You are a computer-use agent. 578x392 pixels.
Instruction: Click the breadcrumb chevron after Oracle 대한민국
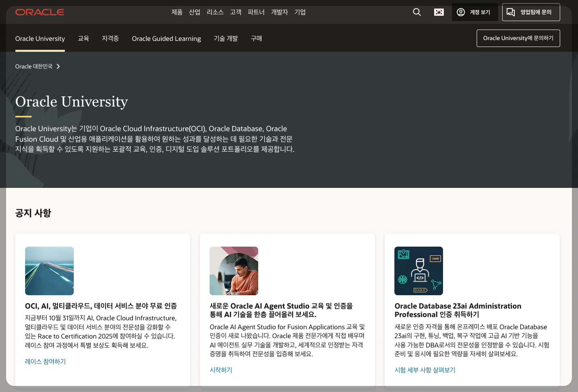click(x=58, y=66)
